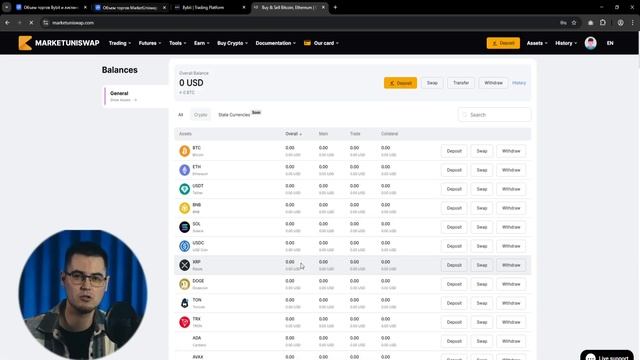Image resolution: width=640 pixels, height=360 pixels.
Task: Open the Live support chat
Action: [x=607, y=356]
